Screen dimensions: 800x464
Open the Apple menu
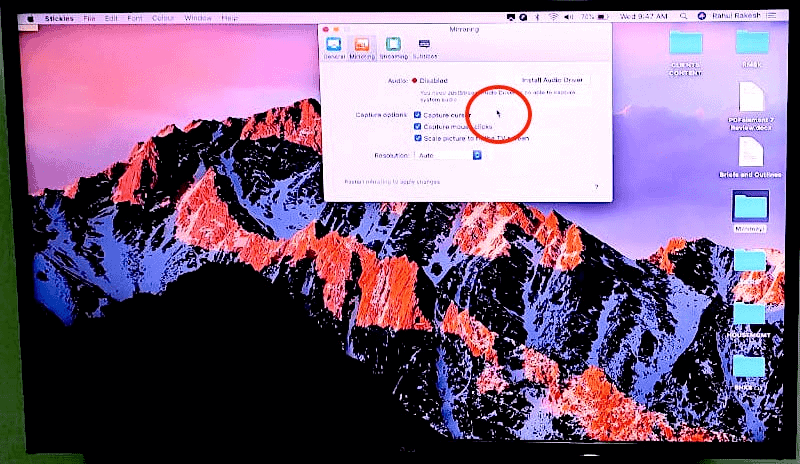click(x=30, y=18)
